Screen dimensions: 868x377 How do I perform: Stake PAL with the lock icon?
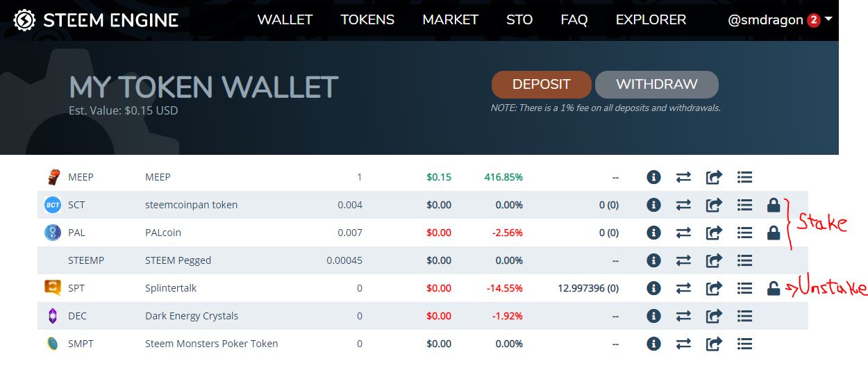point(774,233)
